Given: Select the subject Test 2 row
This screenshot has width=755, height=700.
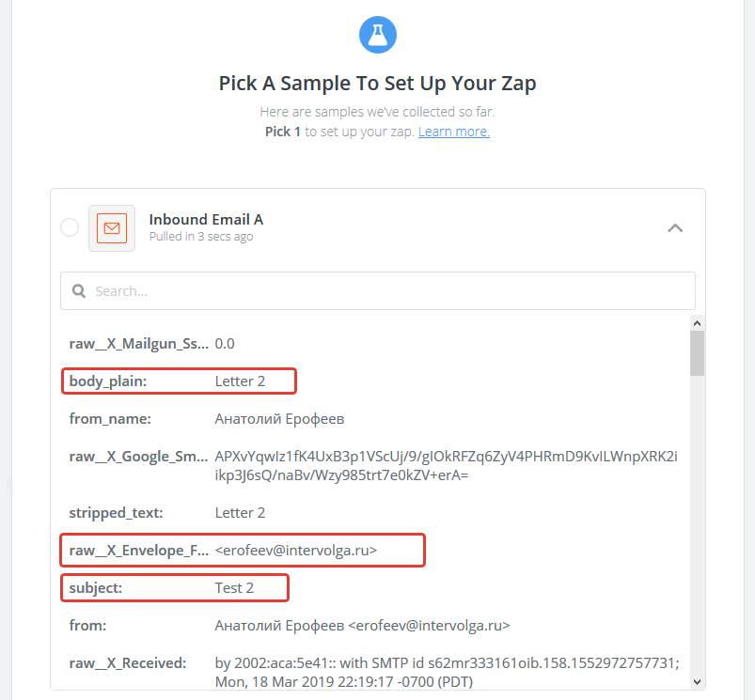Looking at the screenshot, I should pos(174,588).
